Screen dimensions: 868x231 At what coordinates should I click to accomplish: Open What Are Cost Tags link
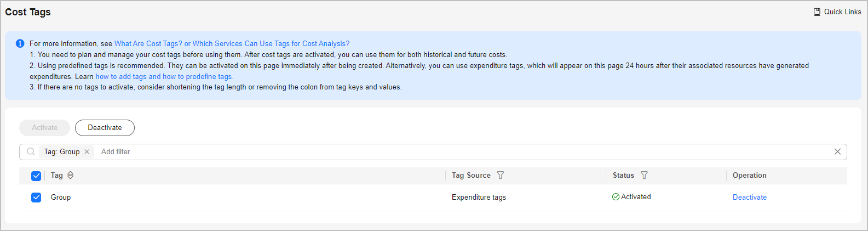pyautogui.click(x=148, y=43)
